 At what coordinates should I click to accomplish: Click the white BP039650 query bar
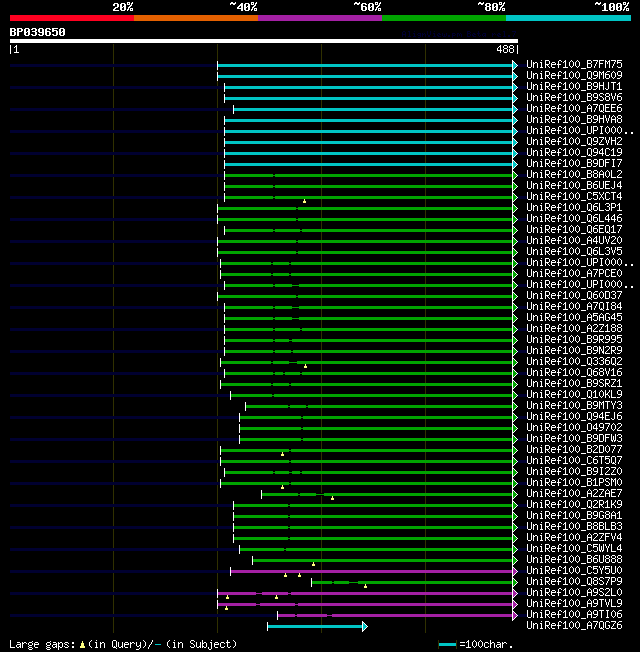264,41
